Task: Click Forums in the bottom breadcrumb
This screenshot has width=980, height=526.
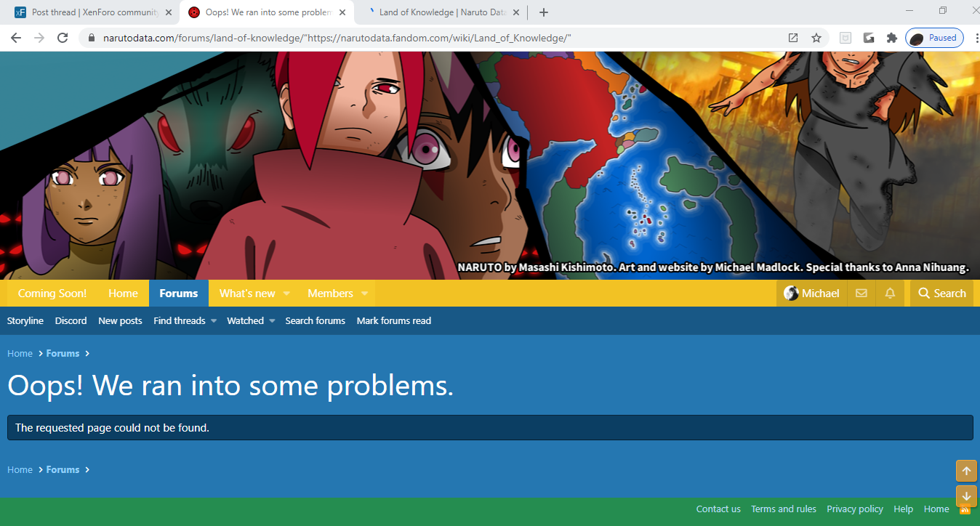Action: pos(63,469)
